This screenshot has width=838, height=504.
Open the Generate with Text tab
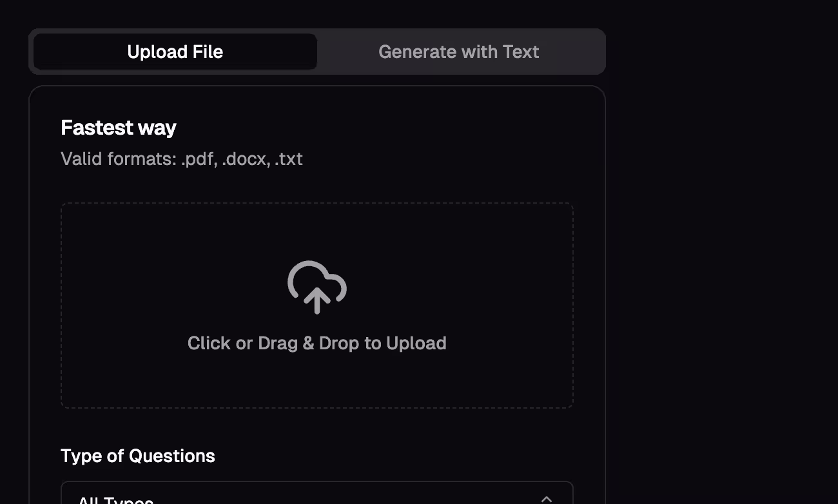coord(459,52)
